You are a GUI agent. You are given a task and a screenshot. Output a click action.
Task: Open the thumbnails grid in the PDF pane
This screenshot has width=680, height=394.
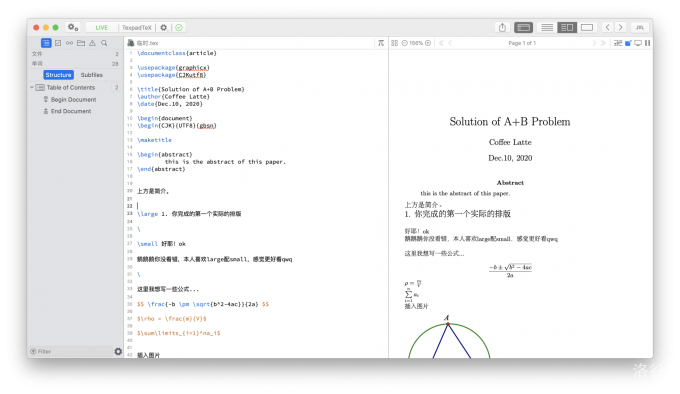[x=394, y=43]
